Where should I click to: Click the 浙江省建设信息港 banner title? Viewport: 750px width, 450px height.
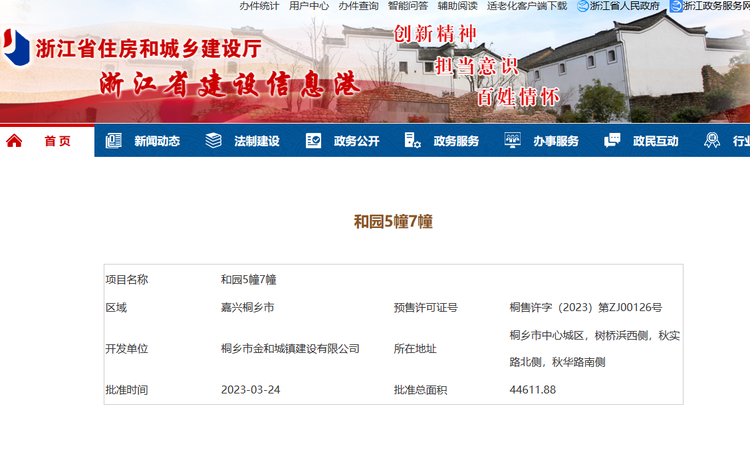pos(230,84)
